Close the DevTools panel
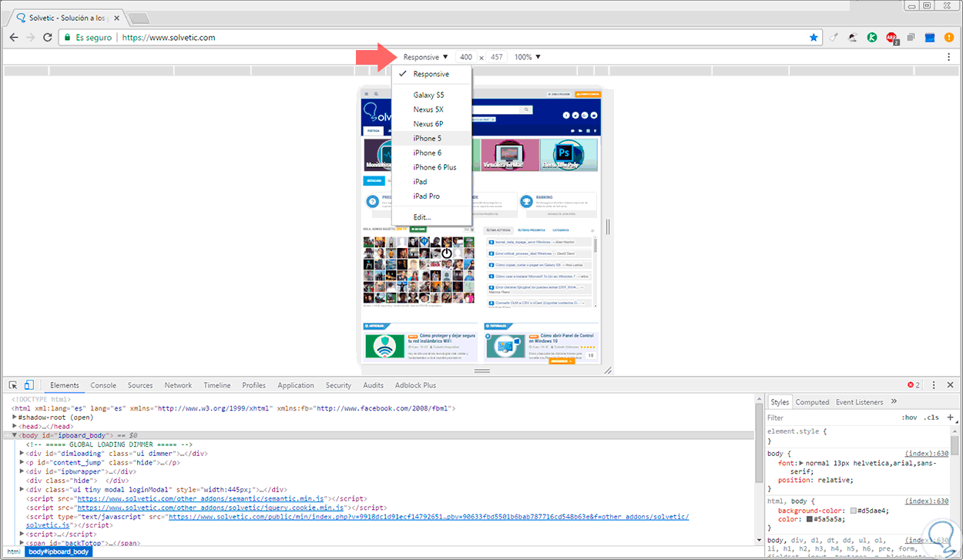Screen dimensions: 963x560 (950, 385)
